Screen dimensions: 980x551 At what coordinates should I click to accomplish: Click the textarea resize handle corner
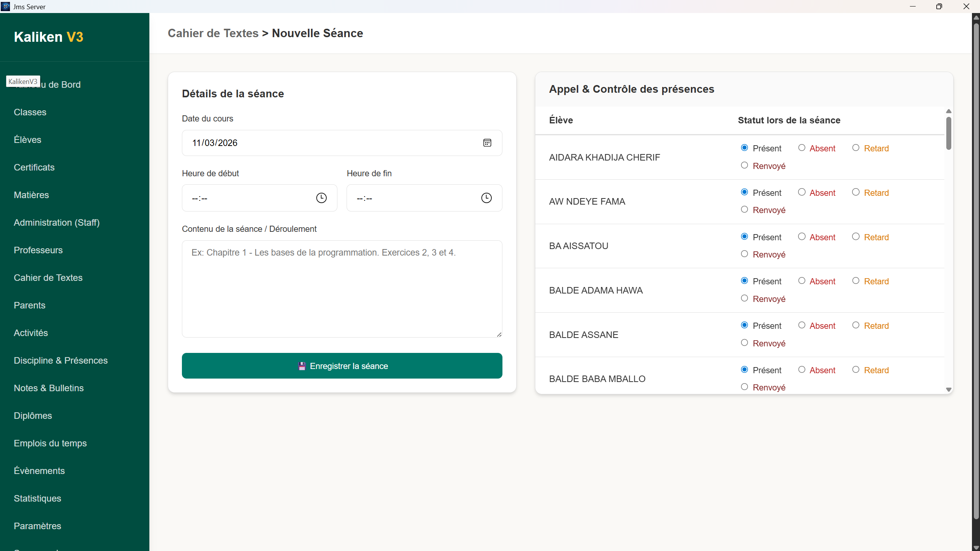click(499, 335)
